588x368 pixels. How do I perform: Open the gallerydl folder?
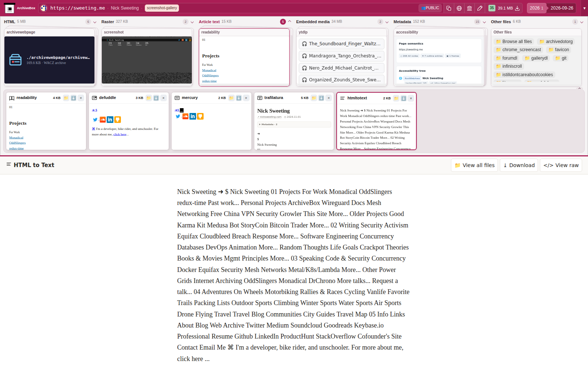pos(536,58)
